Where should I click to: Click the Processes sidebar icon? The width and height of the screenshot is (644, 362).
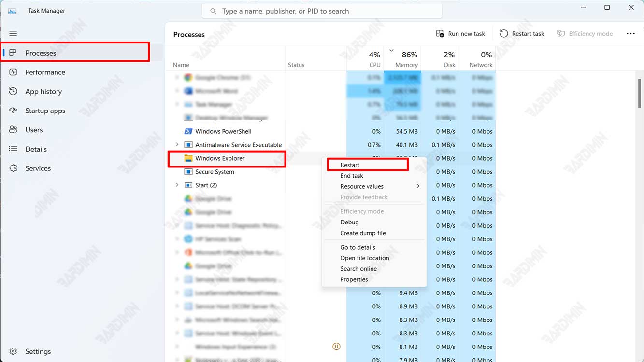[13, 53]
